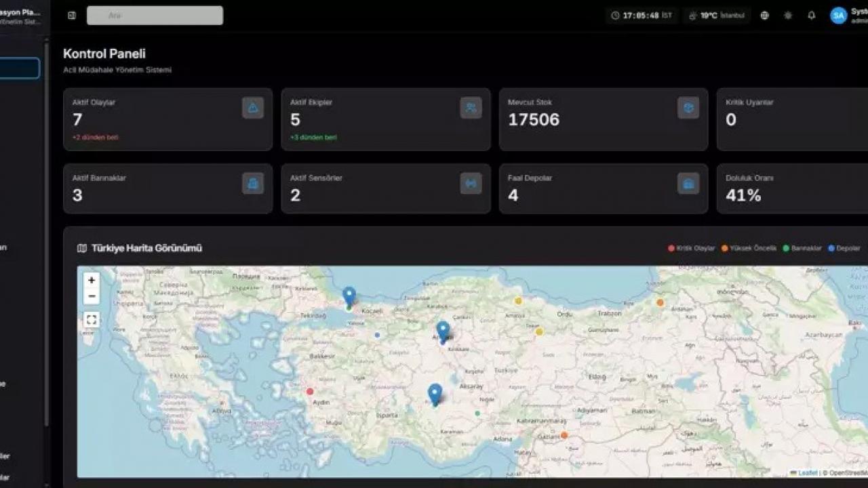Open the sidebar toggle icon top left
868x488 pixels.
click(x=71, y=15)
